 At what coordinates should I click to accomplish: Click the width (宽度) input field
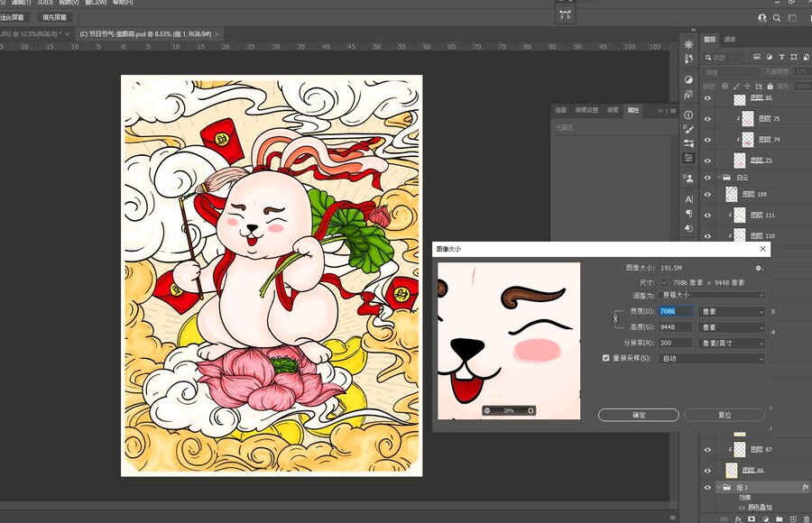(x=675, y=311)
